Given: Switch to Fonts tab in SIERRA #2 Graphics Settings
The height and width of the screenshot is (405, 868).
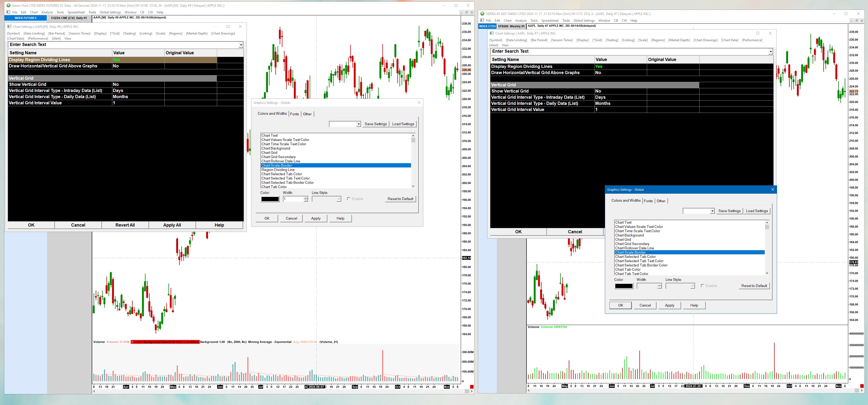Looking at the screenshot, I should coord(648,201).
